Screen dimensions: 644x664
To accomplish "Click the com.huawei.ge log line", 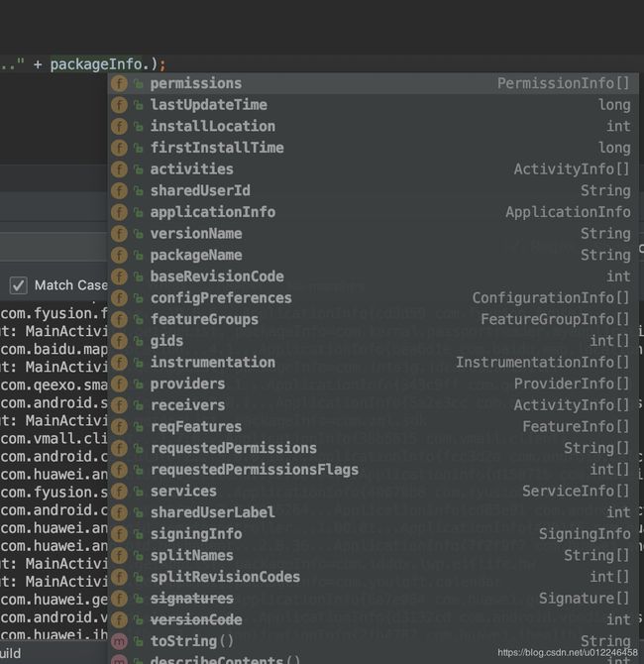I will click(54, 600).
